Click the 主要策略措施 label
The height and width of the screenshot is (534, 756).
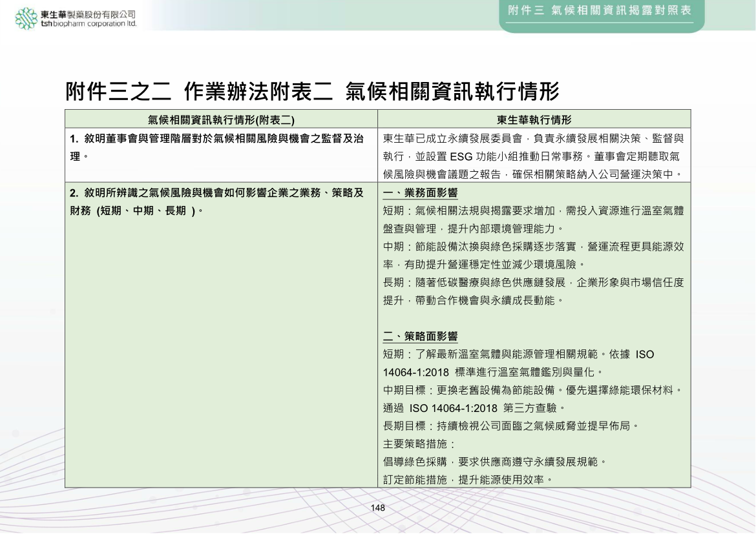[419, 444]
